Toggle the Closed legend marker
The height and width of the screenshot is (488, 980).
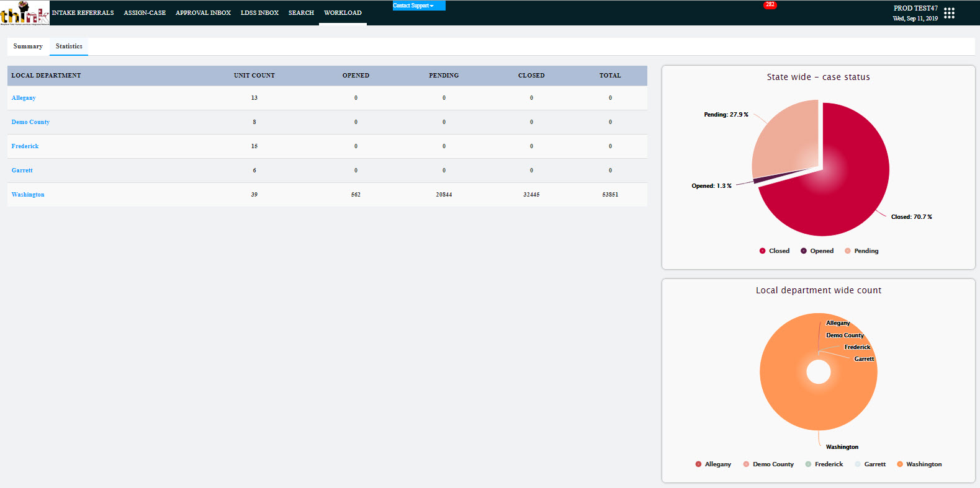[x=762, y=251]
